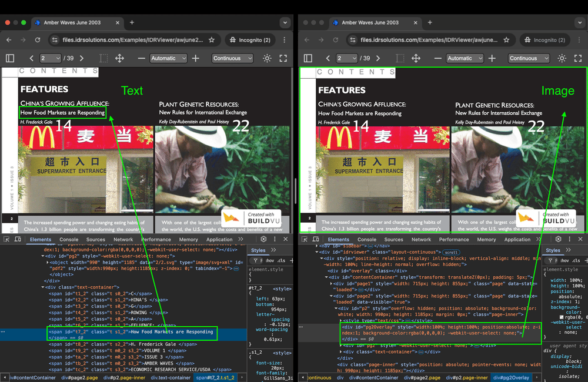Open the Continuous layout dropdown in the left viewer
This screenshot has height=382, width=588.
pyautogui.click(x=232, y=58)
